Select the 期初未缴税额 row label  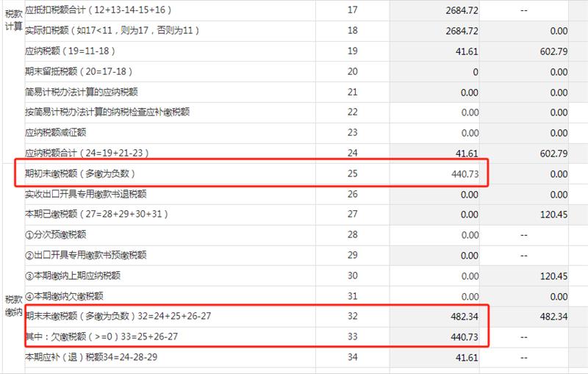coord(80,174)
